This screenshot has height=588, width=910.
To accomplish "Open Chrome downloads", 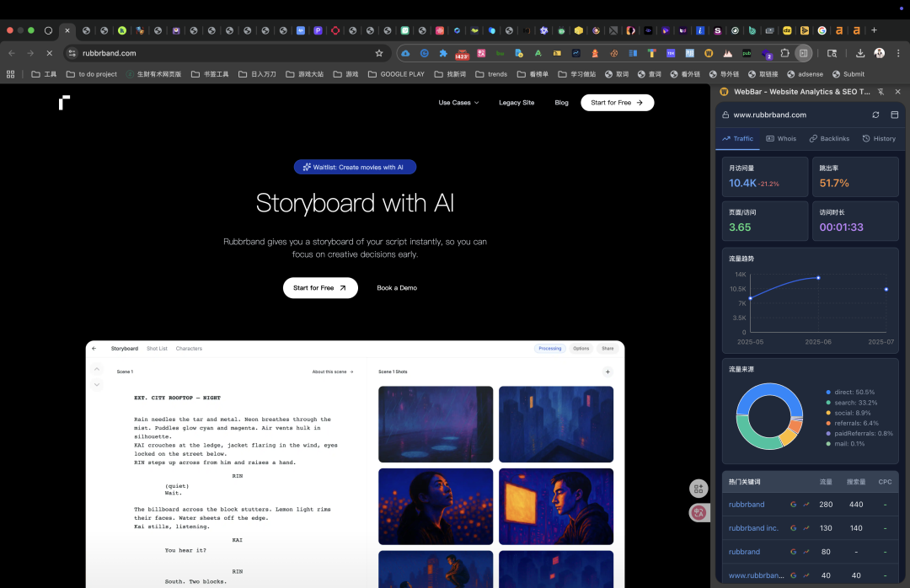I will [x=860, y=53].
